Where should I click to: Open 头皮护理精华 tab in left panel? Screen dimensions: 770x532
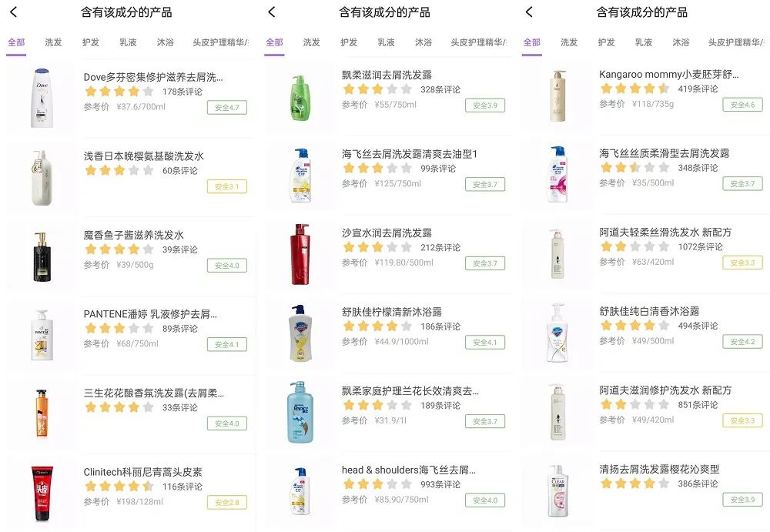[x=220, y=42]
